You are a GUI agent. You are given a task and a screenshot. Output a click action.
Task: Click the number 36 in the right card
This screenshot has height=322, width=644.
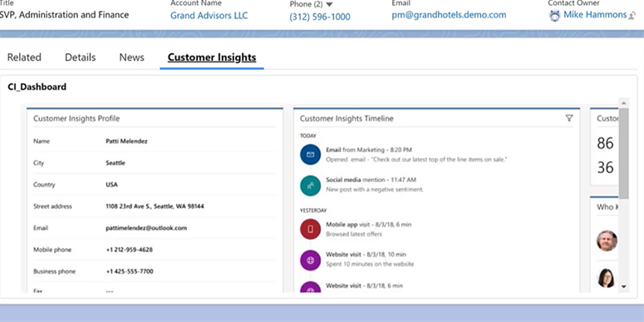point(606,168)
